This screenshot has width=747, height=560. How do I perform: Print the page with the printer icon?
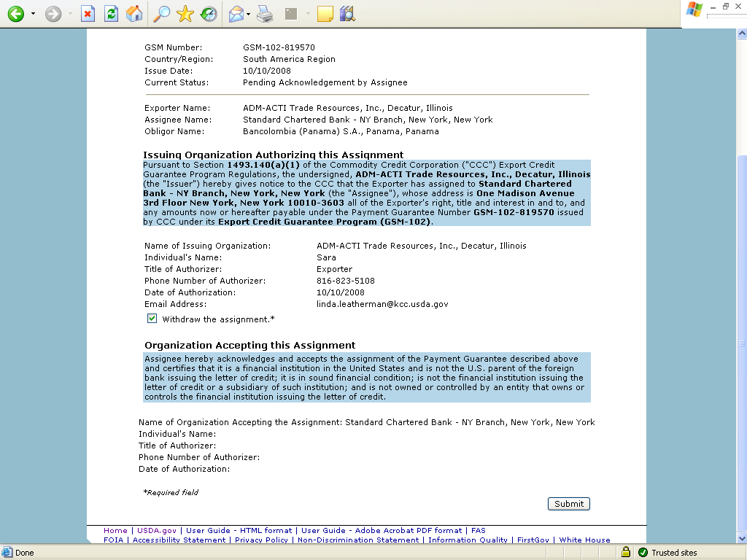(x=265, y=14)
